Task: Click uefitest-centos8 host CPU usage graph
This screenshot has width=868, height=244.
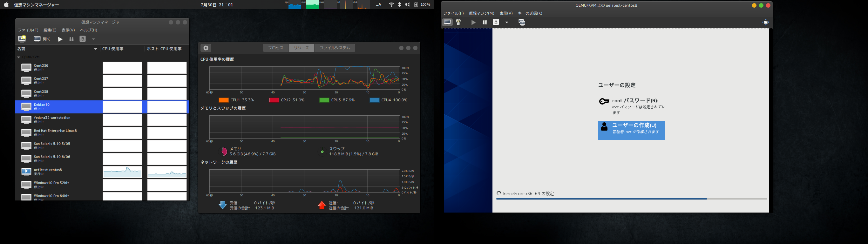Action: point(167,172)
